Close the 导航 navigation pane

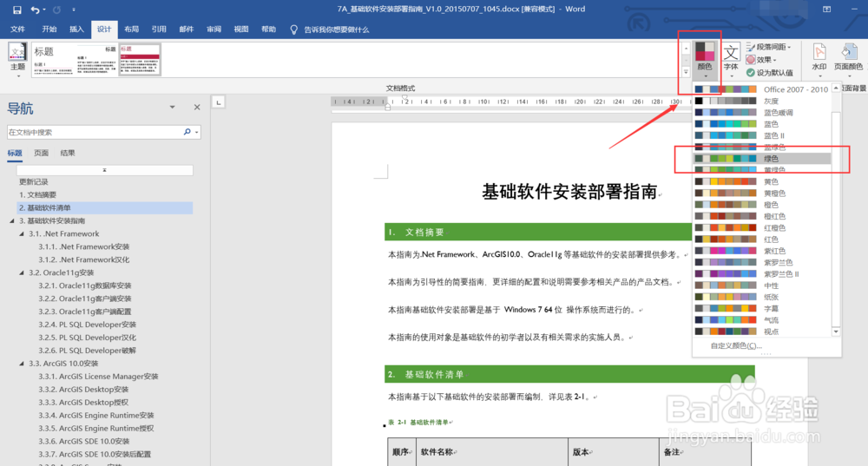pos(197,108)
